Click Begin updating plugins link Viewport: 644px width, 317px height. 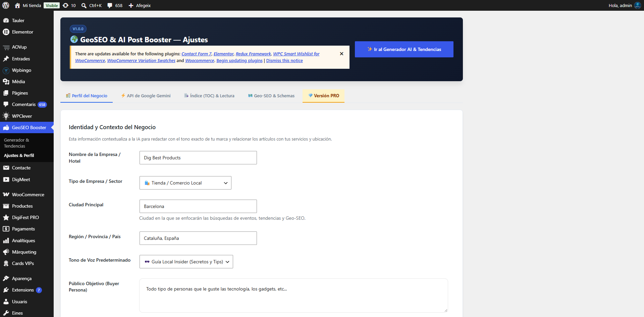(239, 60)
